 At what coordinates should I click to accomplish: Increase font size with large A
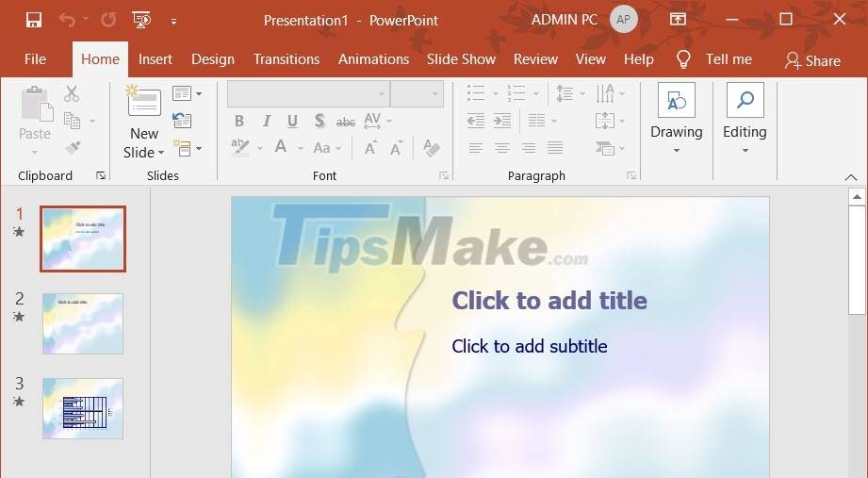[x=370, y=148]
